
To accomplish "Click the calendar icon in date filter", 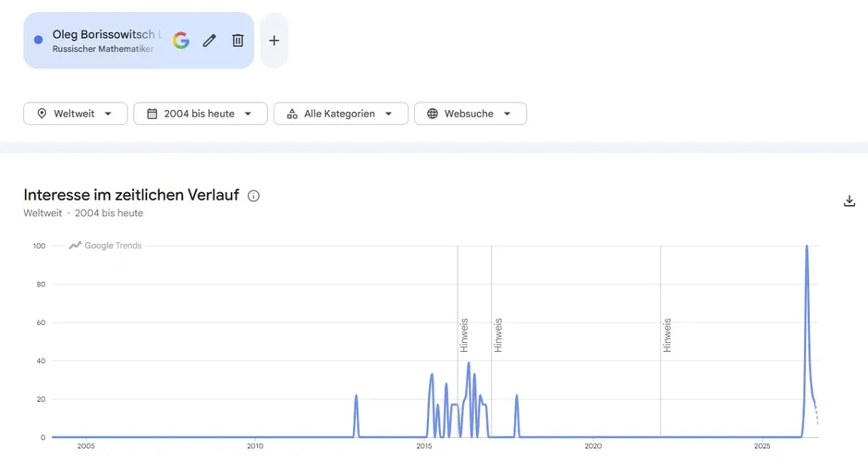I will [x=152, y=114].
